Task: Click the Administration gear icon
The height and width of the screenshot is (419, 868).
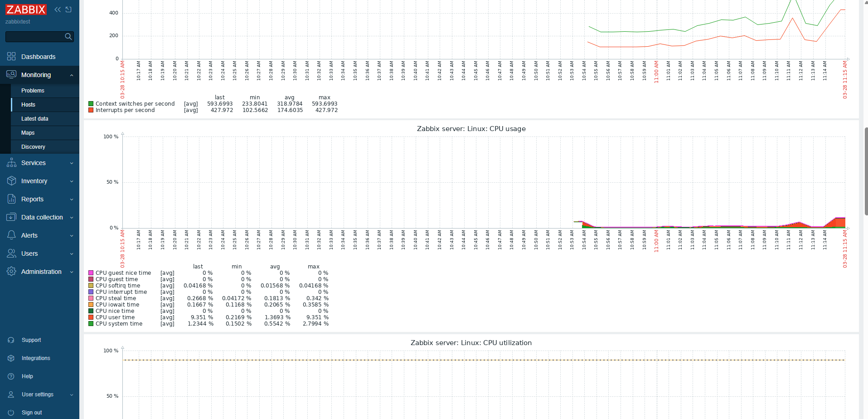Action: pyautogui.click(x=11, y=272)
